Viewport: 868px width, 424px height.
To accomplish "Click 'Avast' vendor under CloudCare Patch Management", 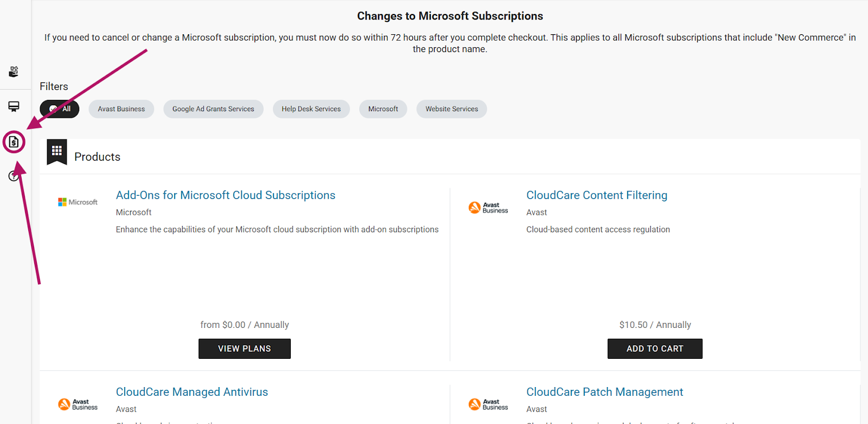I will coord(537,409).
